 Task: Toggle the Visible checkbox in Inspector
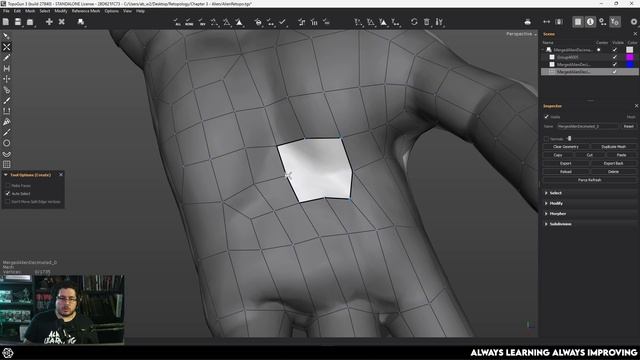coord(547,117)
